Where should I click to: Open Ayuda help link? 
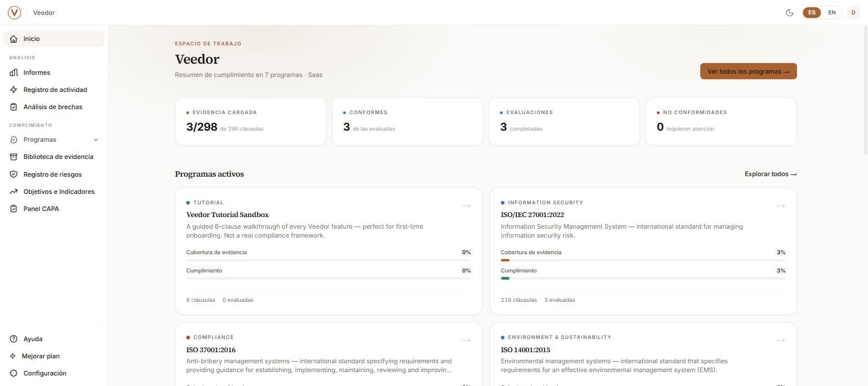[x=54, y=339]
